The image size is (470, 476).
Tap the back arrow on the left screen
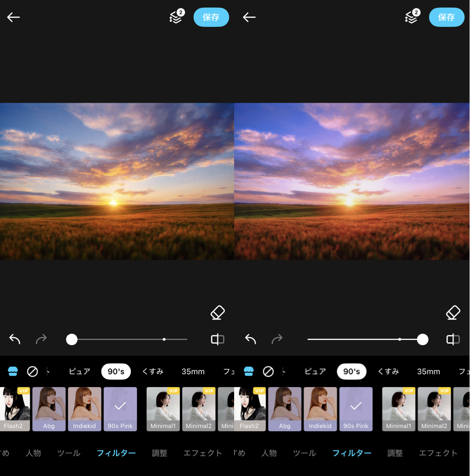point(14,17)
